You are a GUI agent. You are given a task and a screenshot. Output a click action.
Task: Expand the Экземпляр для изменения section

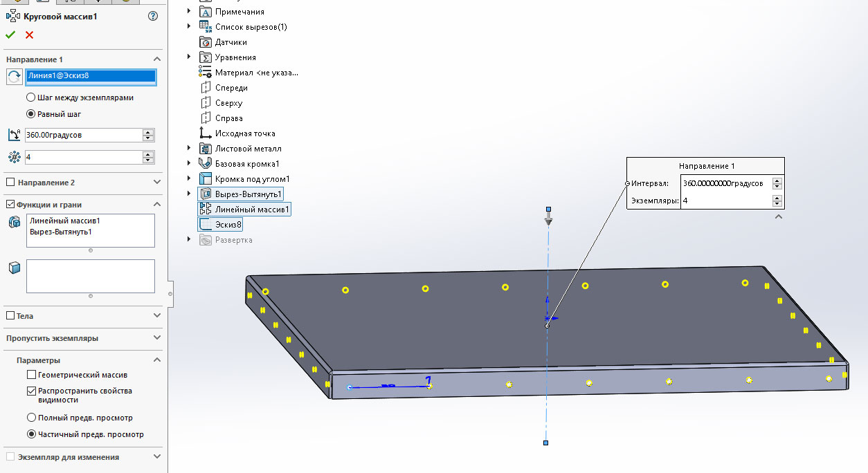(157, 457)
